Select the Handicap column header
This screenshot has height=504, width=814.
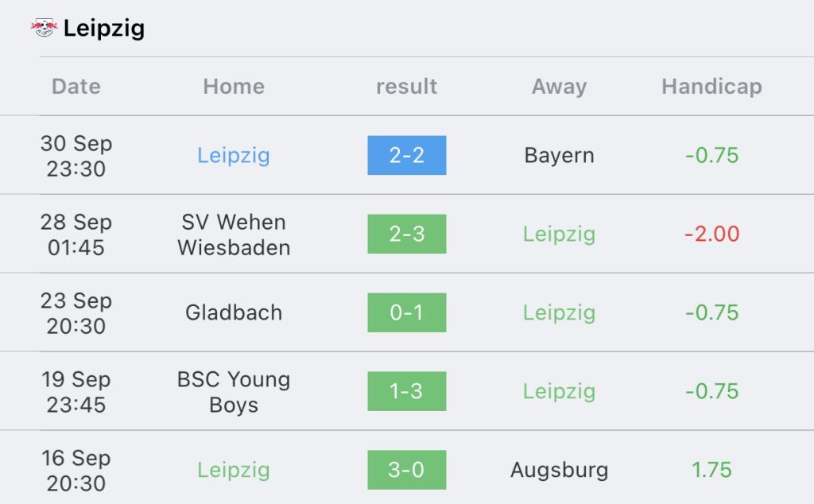[711, 86]
